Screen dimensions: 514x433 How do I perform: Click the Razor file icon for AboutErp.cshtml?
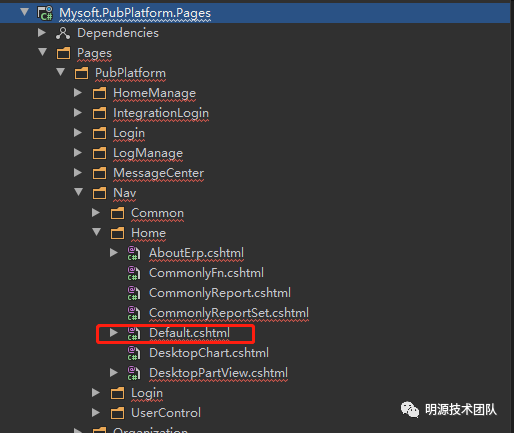tap(134, 253)
